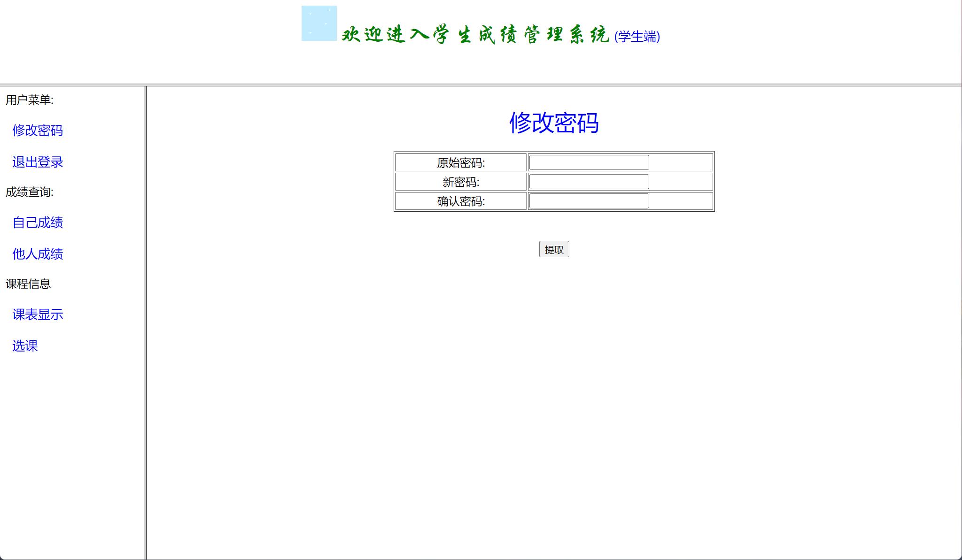Click the 原始密码 label cell
This screenshot has height=560, width=962.
460,162
